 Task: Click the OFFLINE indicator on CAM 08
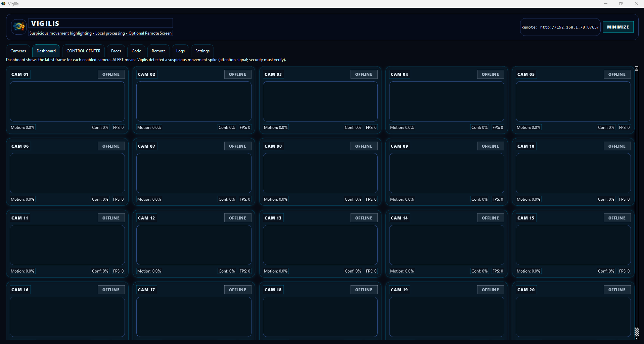coord(364,146)
